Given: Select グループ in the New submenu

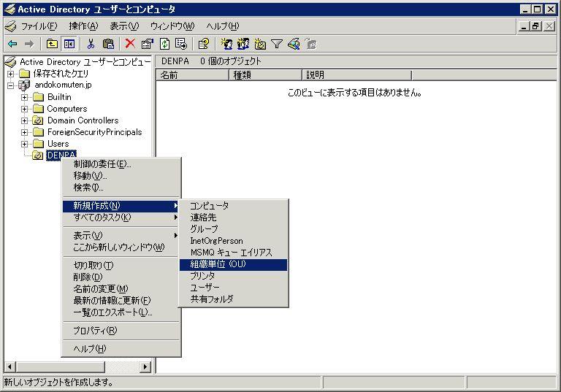Looking at the screenshot, I should (x=234, y=229).
